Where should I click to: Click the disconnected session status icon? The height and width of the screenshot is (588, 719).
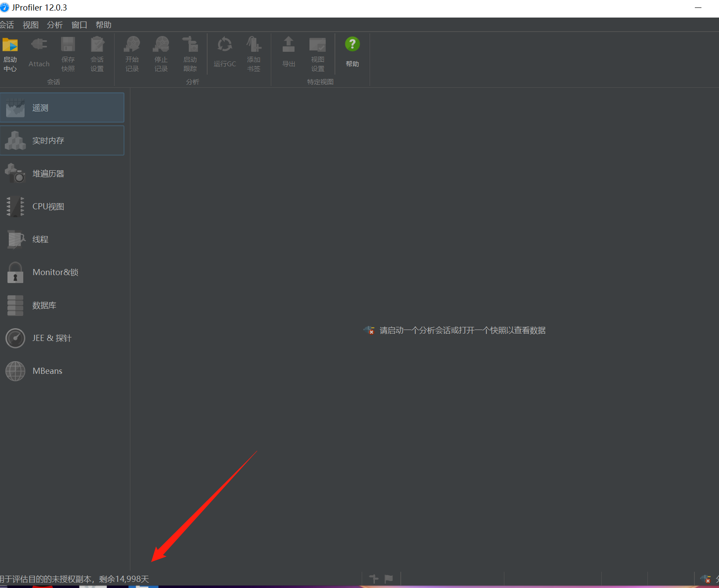[705, 579]
